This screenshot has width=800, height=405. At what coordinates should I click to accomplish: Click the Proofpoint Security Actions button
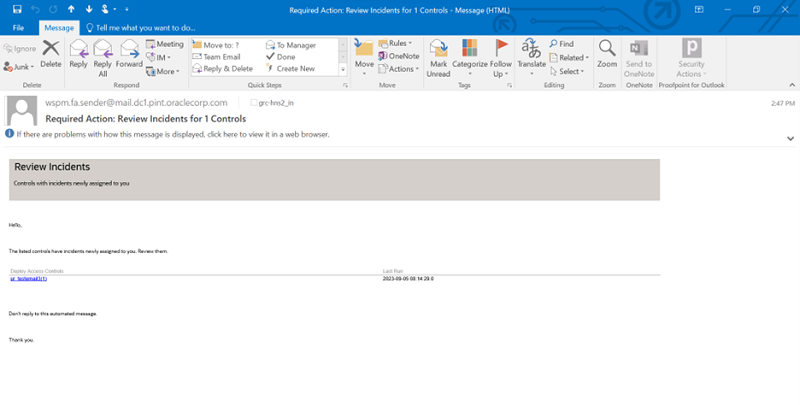tap(691, 58)
